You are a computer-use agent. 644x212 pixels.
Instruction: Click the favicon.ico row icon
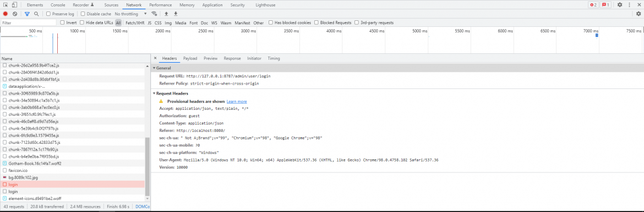point(5,170)
